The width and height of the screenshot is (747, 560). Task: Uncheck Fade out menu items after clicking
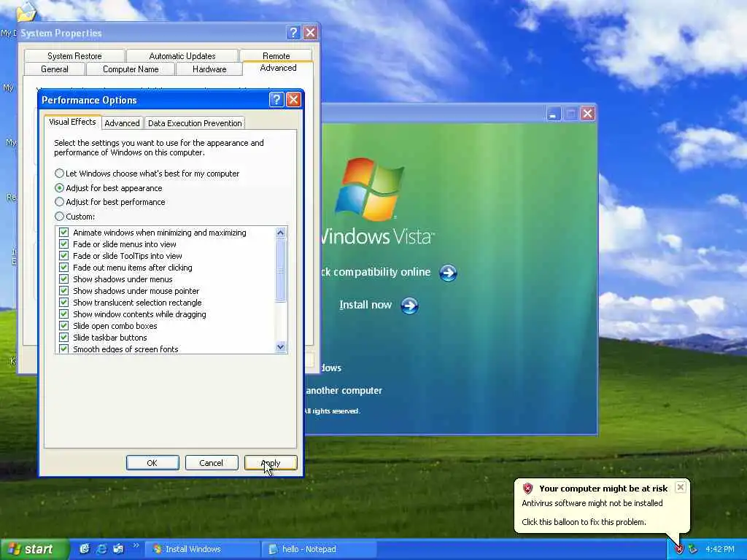63,267
